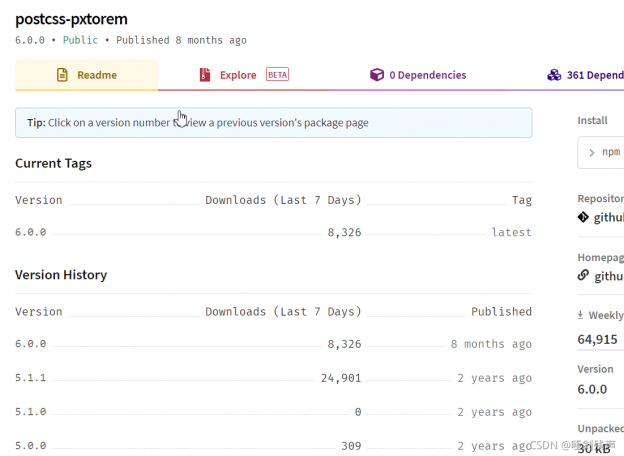Click the github homepage link

click(x=609, y=276)
